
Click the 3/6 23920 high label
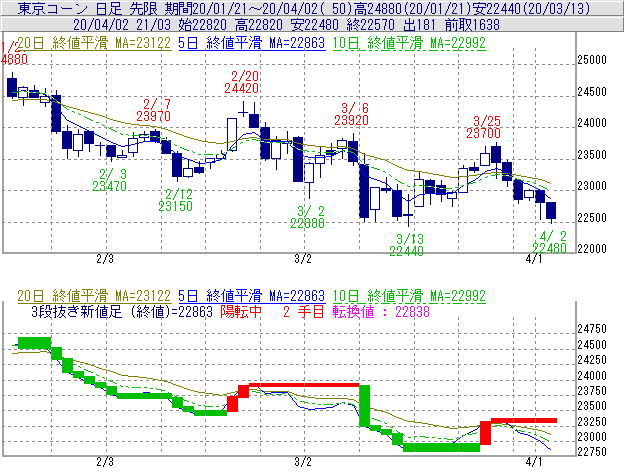coord(351,114)
